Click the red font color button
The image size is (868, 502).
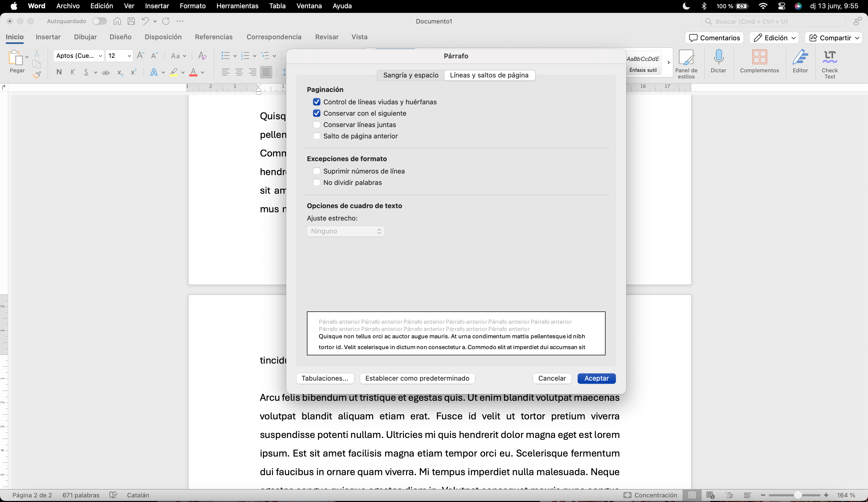tap(193, 72)
